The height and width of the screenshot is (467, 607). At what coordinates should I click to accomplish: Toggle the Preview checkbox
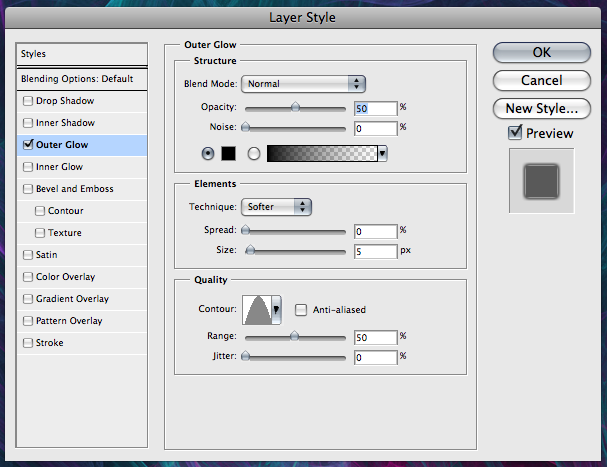[515, 133]
